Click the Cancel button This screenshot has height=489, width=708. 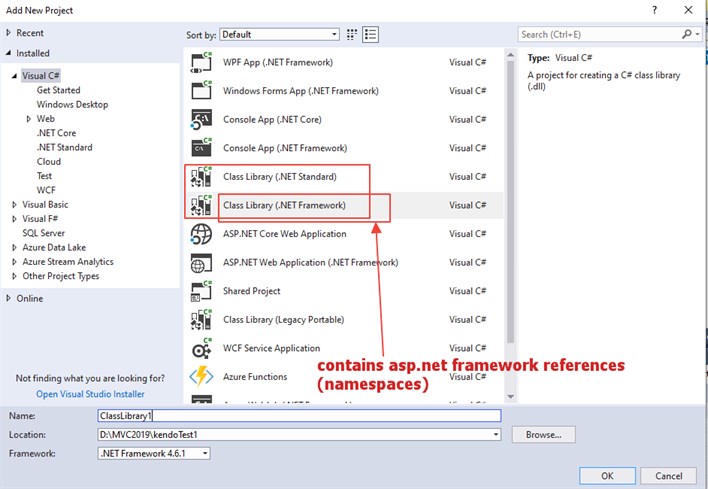click(x=669, y=475)
